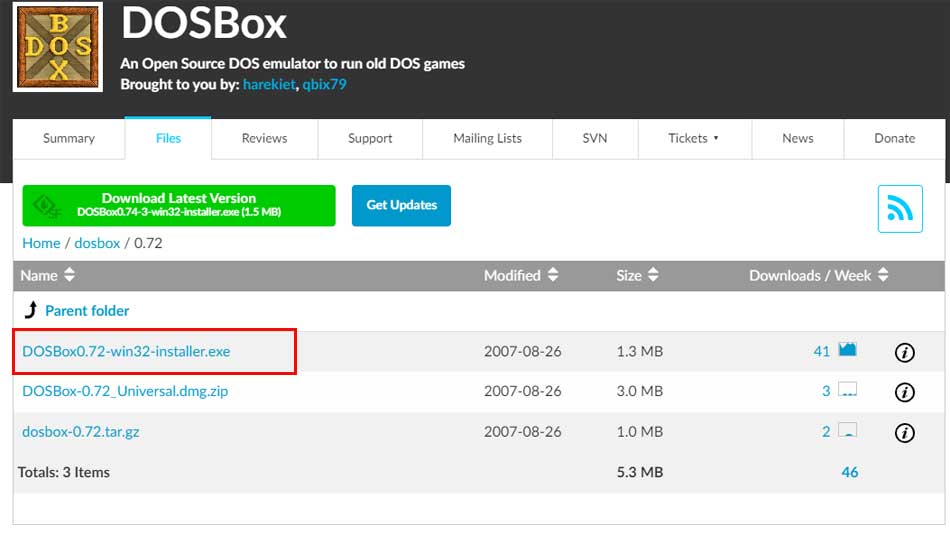This screenshot has width=950, height=535.
Task: Click the total 46 downloads count
Action: pos(849,472)
